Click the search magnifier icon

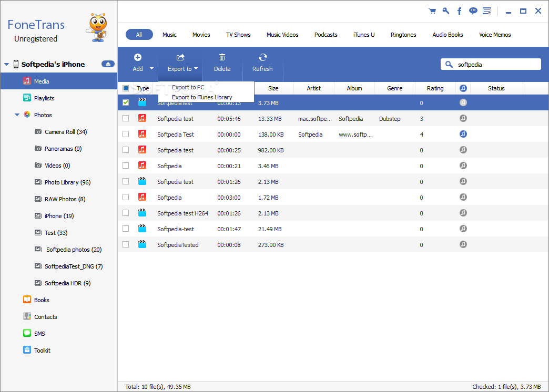coord(449,65)
